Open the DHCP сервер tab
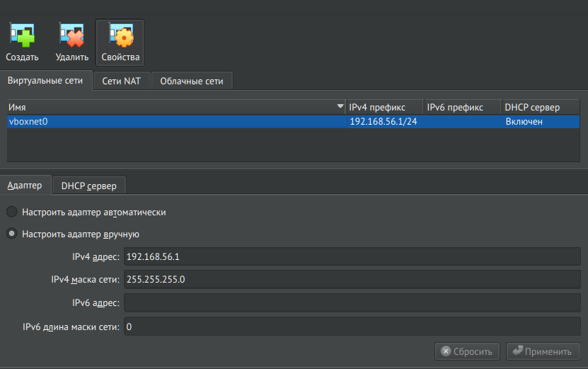Screen dimensions: 588x369 (x=89, y=186)
